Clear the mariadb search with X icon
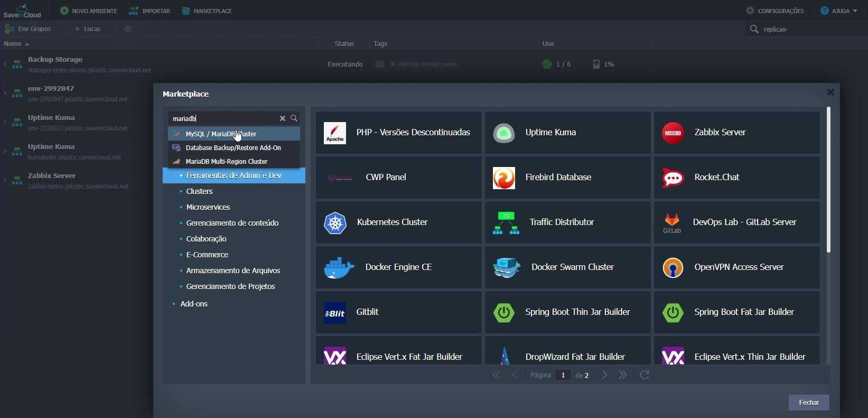Screen dimensions: 868x418 pyautogui.click(x=283, y=118)
